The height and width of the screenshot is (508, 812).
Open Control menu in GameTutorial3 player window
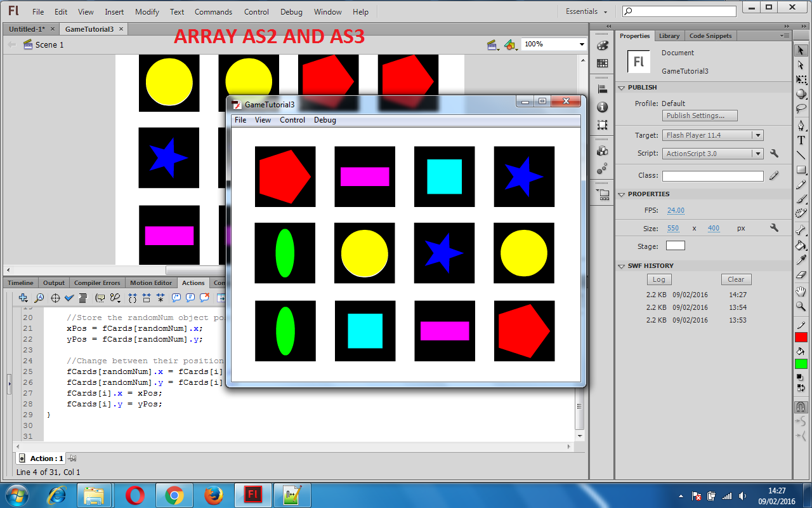click(292, 120)
